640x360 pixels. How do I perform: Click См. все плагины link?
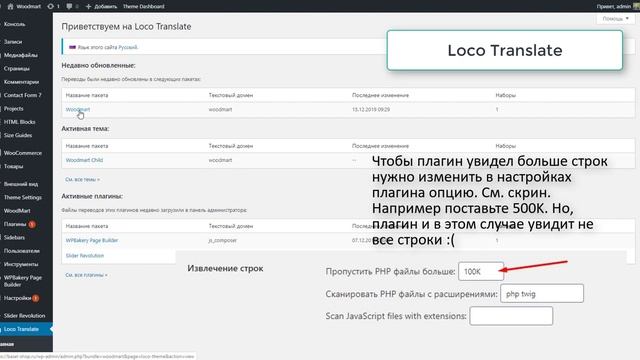point(87,275)
